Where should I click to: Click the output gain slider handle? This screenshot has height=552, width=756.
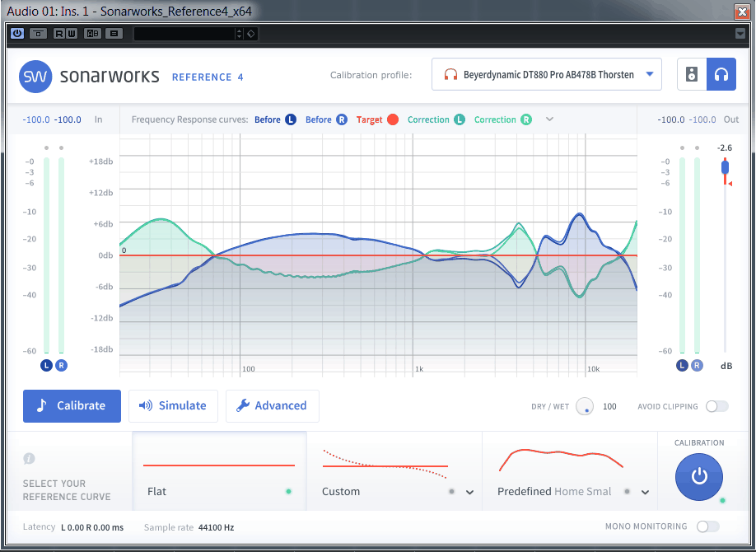pyautogui.click(x=725, y=167)
